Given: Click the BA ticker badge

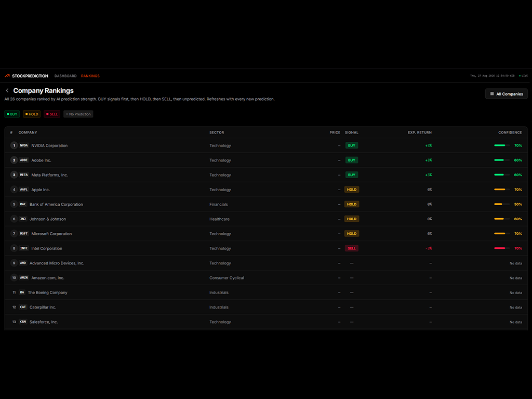Looking at the screenshot, I should (x=22, y=292).
